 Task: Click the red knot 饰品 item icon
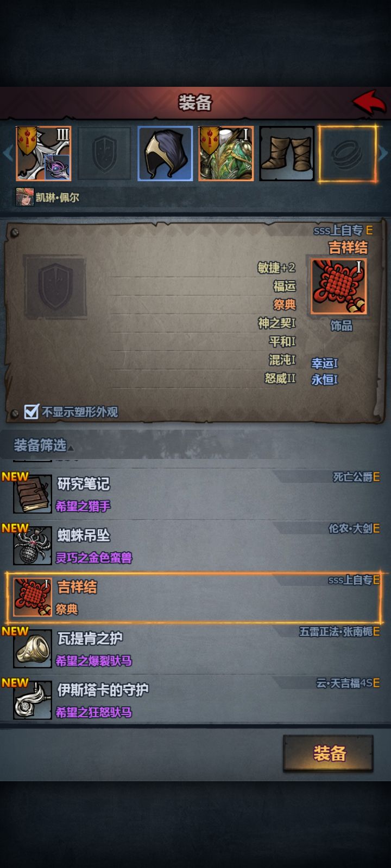[338, 286]
